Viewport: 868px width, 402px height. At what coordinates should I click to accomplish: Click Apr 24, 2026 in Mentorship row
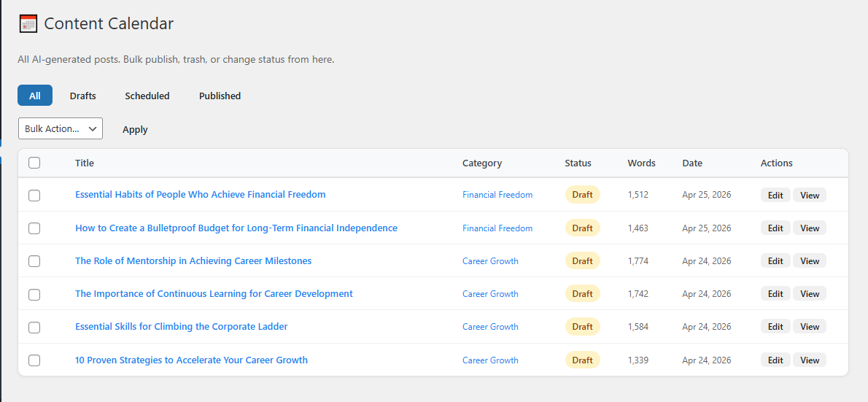(x=707, y=260)
